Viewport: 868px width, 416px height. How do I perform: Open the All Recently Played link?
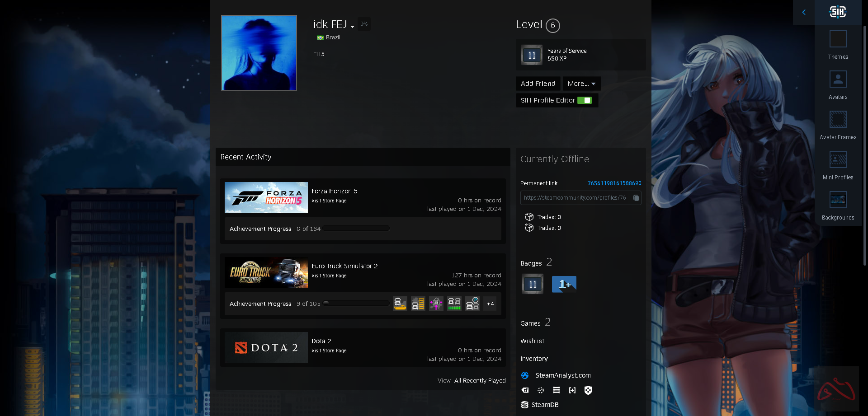click(480, 381)
